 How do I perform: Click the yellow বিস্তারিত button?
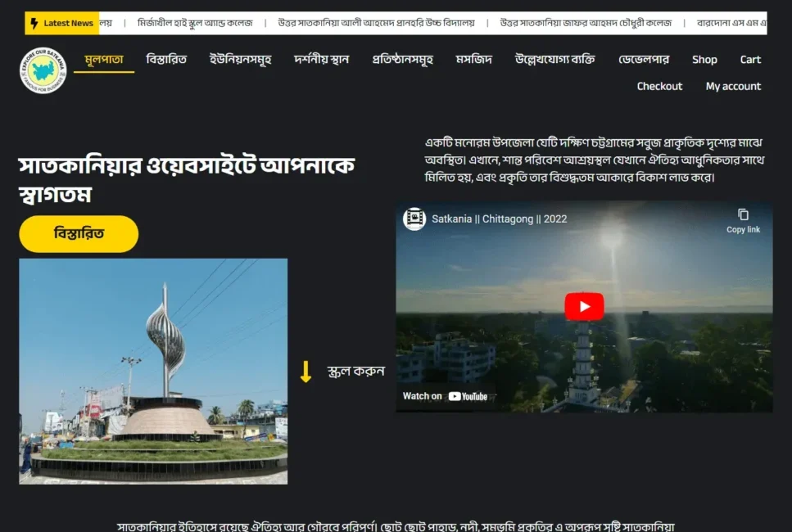pyautogui.click(x=79, y=234)
